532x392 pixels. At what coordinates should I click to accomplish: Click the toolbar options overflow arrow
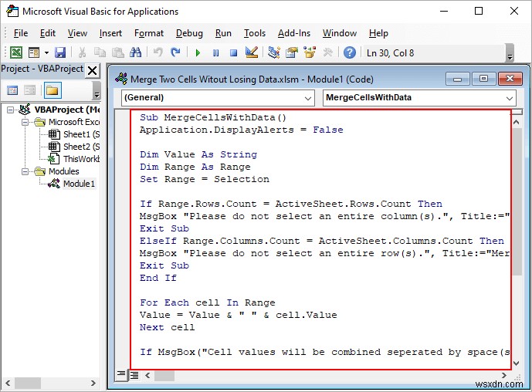510,53
